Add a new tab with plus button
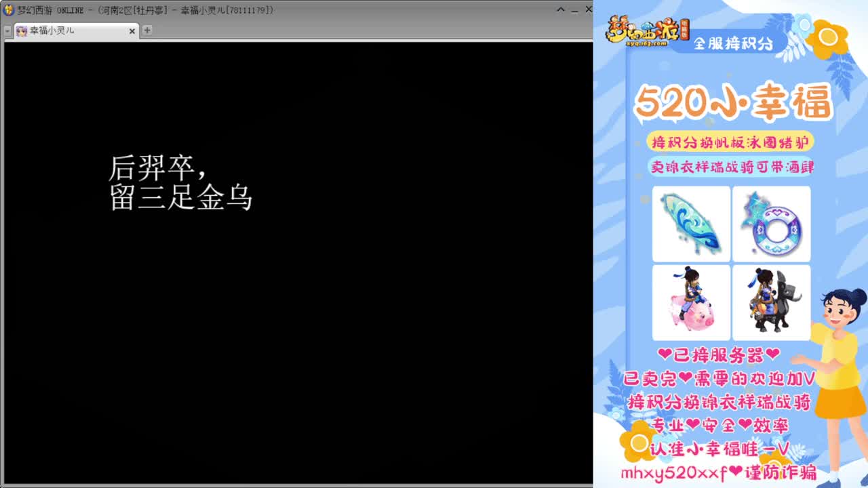This screenshot has width=868, height=488. (147, 30)
